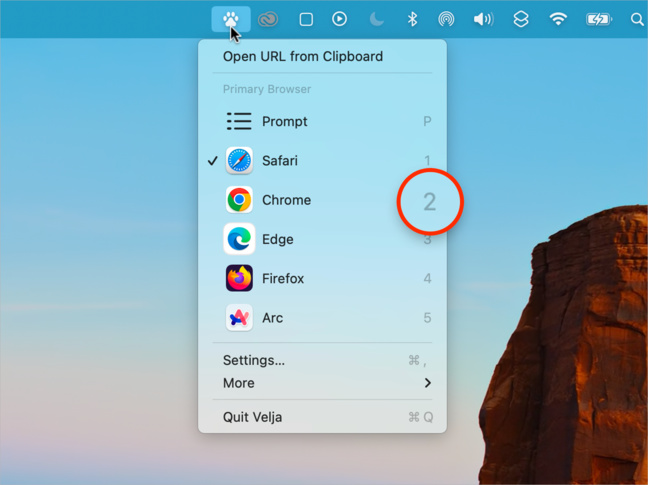Viewport: 648px width, 485px height.
Task: Open Spotlight search magnifier icon
Action: 637,19
